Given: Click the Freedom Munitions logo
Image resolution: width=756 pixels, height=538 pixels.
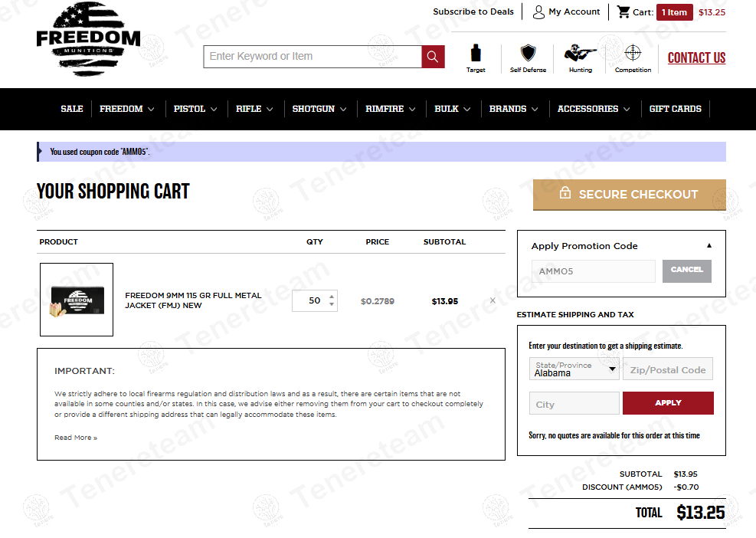Looking at the screenshot, I should coord(88,39).
